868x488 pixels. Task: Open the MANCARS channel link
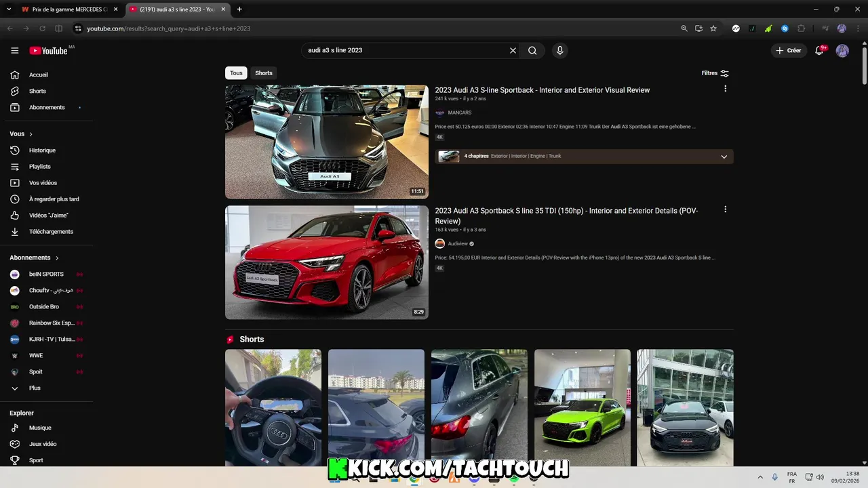click(x=459, y=113)
